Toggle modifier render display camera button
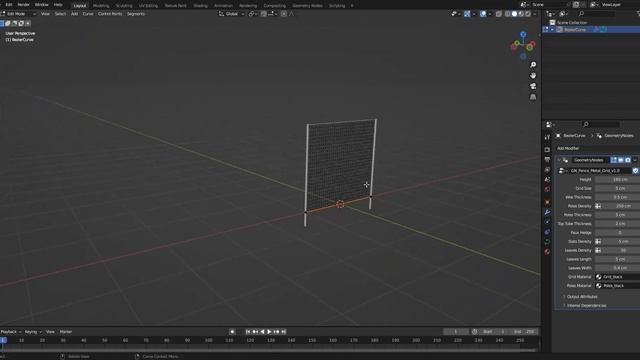This screenshot has width=640, height=360. [628, 160]
